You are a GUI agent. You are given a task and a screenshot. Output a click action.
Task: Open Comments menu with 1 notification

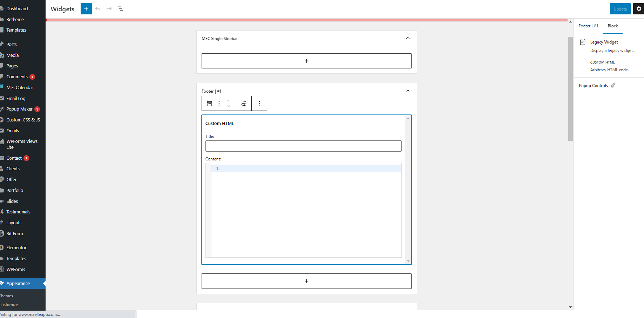click(x=17, y=77)
